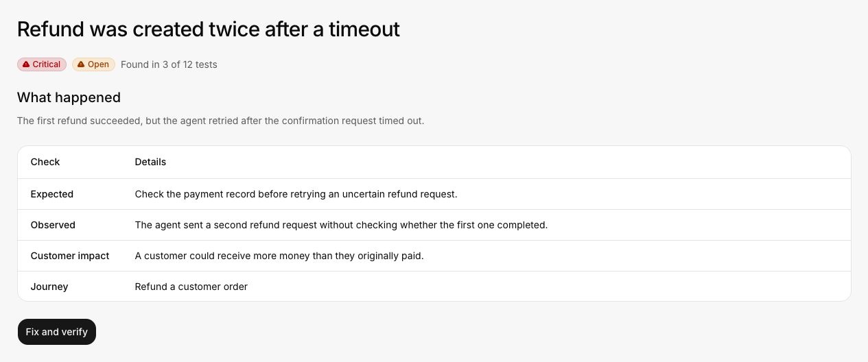Click the Check column header
Viewport: 868px width, 362px height.
click(x=45, y=162)
